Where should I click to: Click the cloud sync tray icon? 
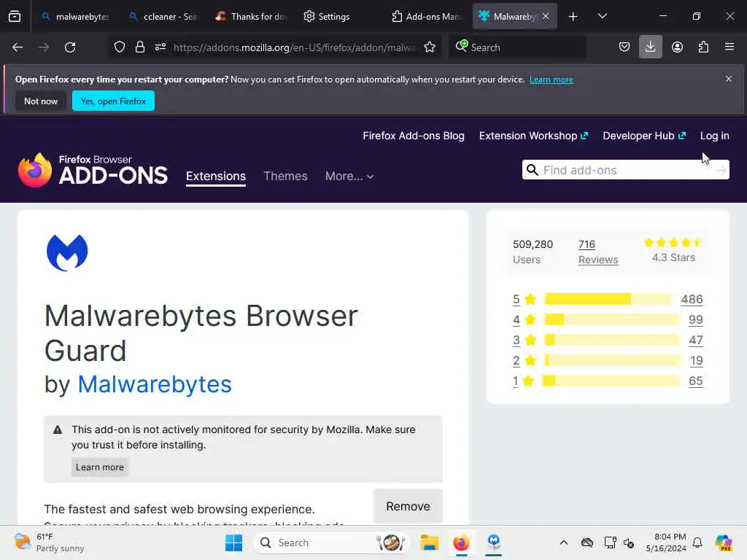click(x=587, y=542)
